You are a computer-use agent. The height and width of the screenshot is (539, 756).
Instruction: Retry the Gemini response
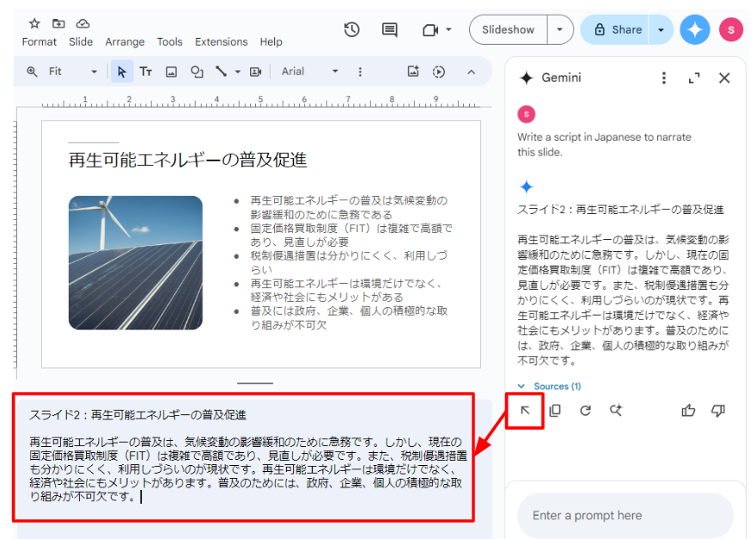click(585, 410)
